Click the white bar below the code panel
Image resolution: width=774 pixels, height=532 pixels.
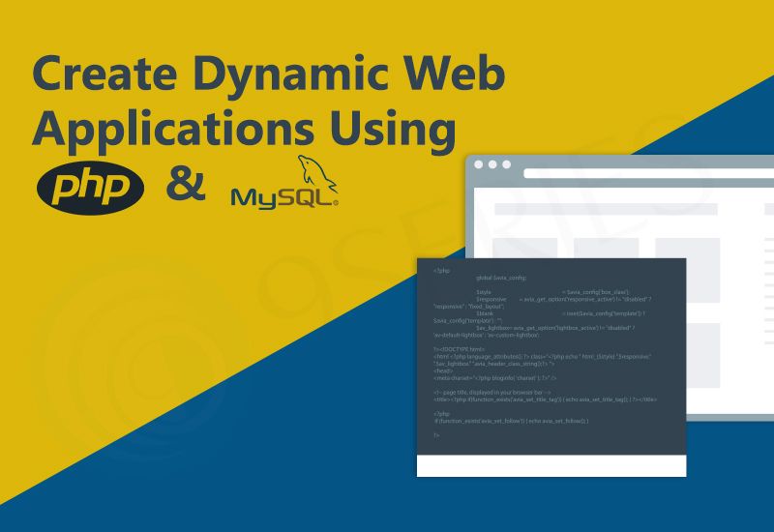(x=551, y=466)
